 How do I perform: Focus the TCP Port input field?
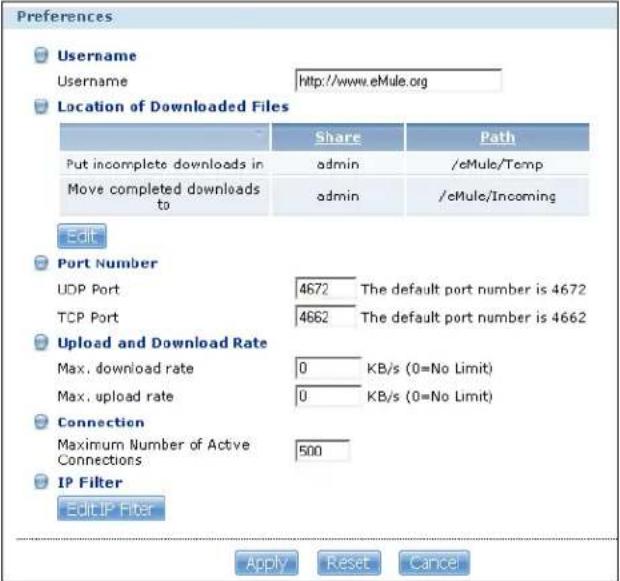tap(325, 317)
